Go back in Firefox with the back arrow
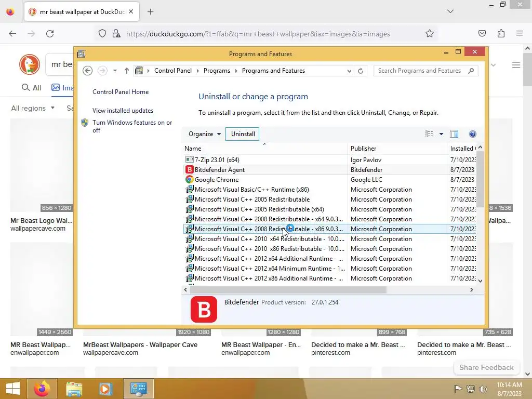Image resolution: width=532 pixels, height=399 pixels. tap(12, 34)
